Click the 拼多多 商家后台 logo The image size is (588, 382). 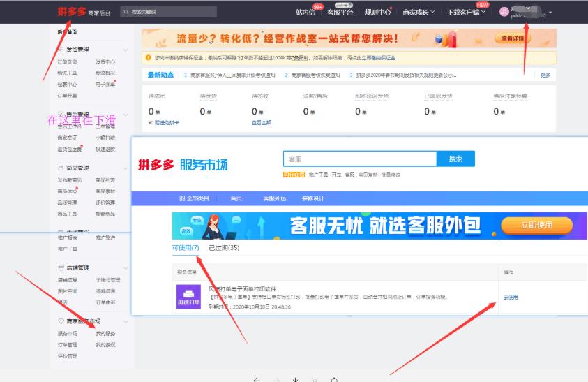[84, 12]
